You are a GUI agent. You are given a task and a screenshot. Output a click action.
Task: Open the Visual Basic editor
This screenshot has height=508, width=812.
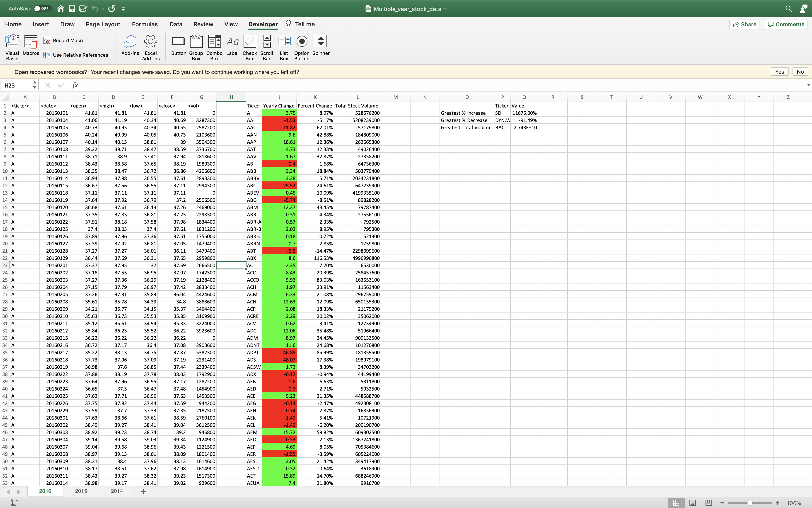click(x=12, y=47)
